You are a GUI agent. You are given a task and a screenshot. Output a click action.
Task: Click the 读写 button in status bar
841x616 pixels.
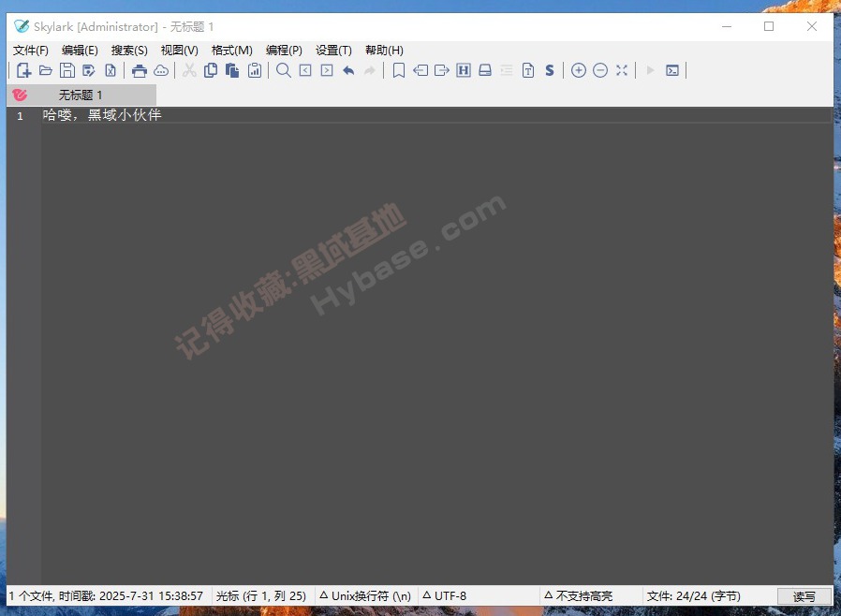point(804,596)
